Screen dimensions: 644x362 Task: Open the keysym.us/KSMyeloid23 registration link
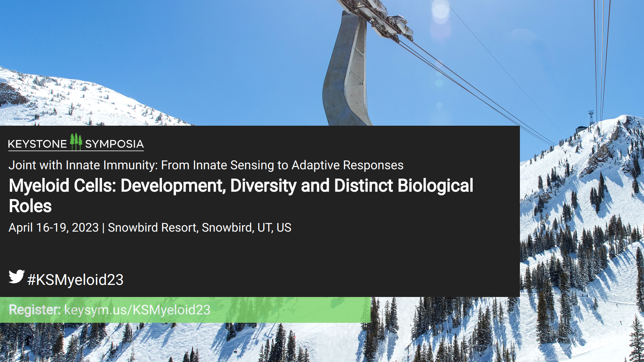[x=137, y=310]
